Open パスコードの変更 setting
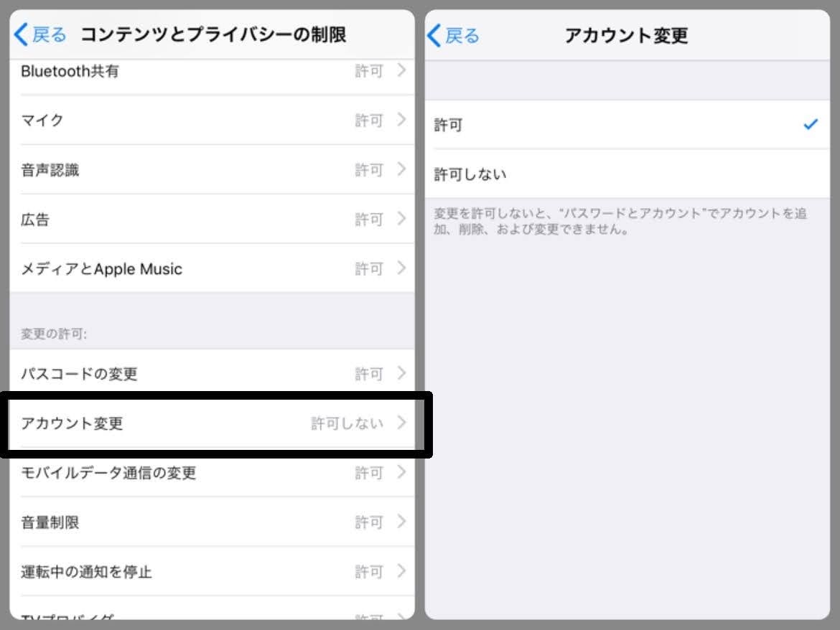Screen dimensions: 840x630 (212, 373)
